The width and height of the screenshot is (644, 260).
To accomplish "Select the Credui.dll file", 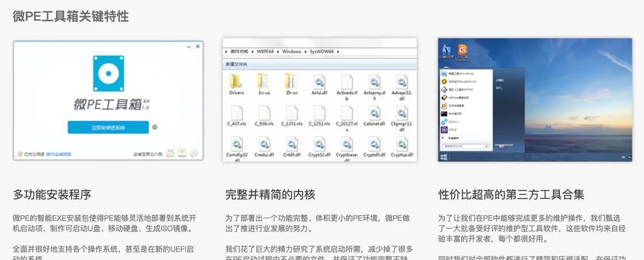I will [264, 147].
